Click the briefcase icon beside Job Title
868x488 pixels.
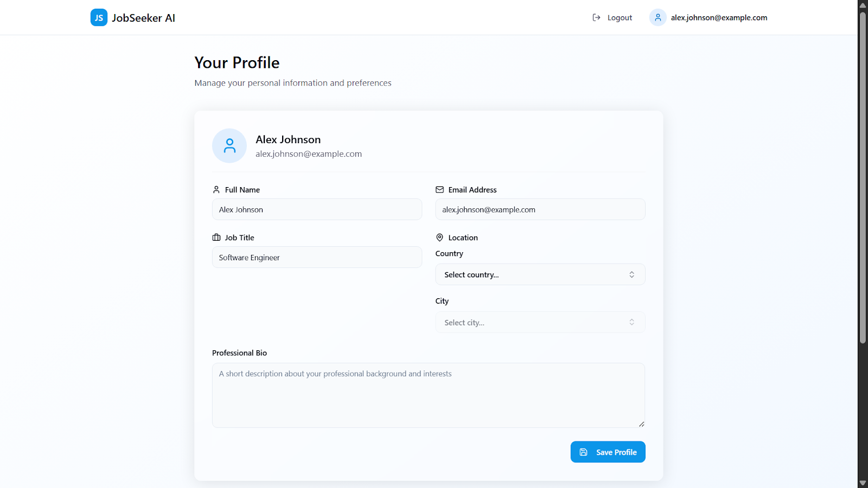pyautogui.click(x=216, y=237)
